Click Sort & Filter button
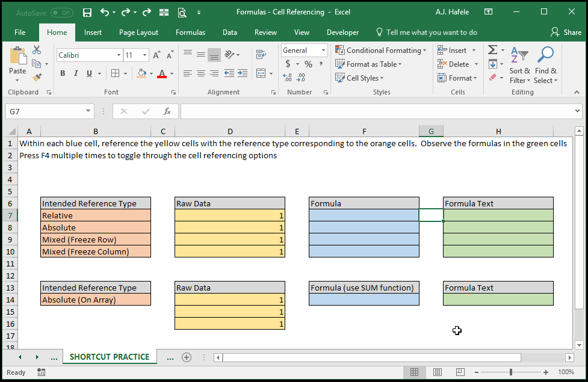The height and width of the screenshot is (382, 588). tap(520, 65)
